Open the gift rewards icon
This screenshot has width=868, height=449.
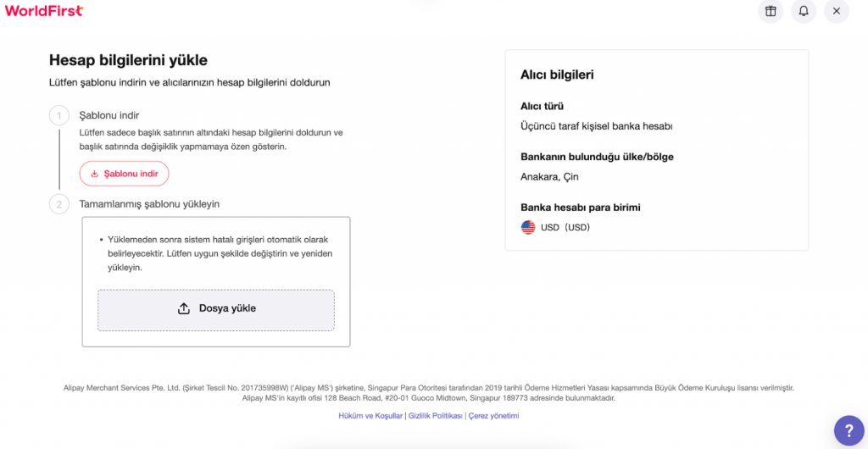(771, 11)
